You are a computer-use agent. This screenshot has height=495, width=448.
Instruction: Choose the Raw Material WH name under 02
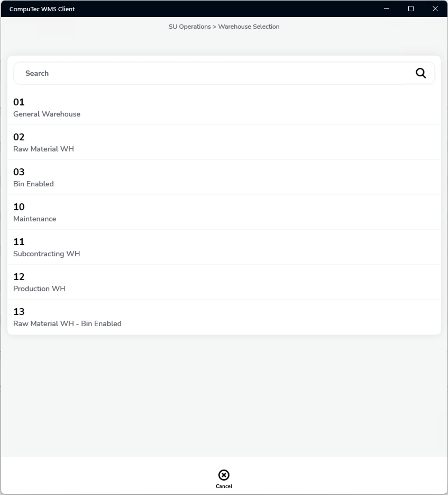coord(44,149)
